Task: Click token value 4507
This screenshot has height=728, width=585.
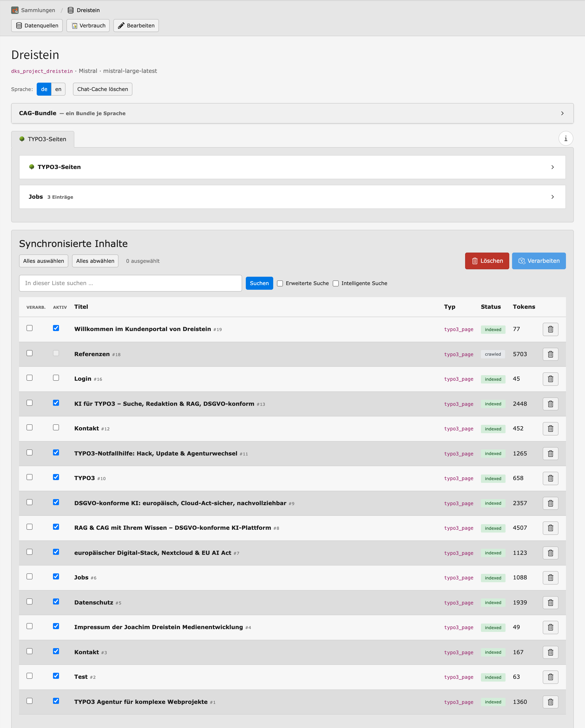Action: tap(520, 528)
